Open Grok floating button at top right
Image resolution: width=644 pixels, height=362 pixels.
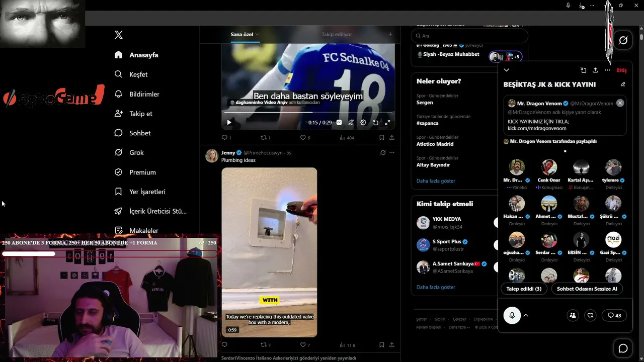623,40
